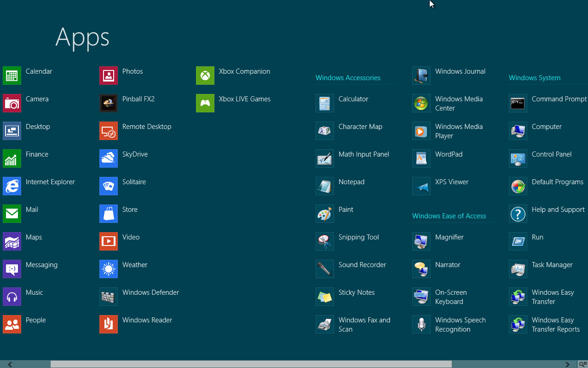This screenshot has height=368, width=588.
Task: Launch Snipping Tool icon
Action: coord(325,241)
